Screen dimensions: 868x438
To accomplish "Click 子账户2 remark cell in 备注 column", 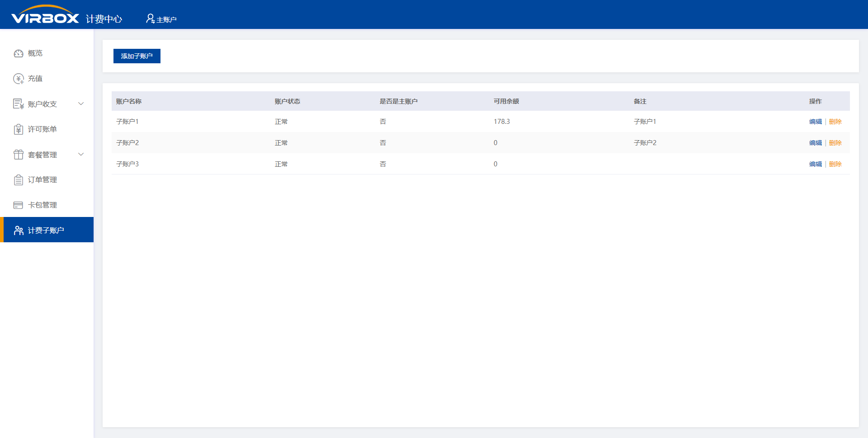I will tap(645, 143).
